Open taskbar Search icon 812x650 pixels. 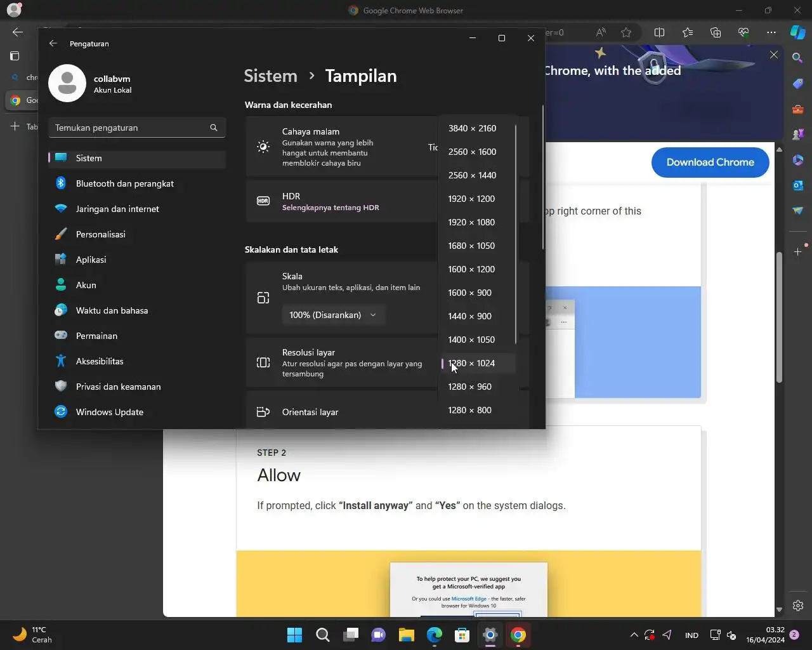[x=322, y=635]
